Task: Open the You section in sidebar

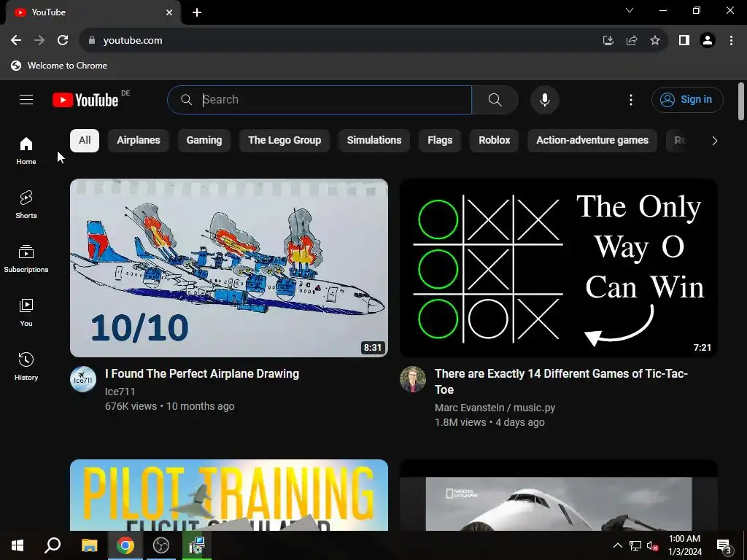Action: 26,312
